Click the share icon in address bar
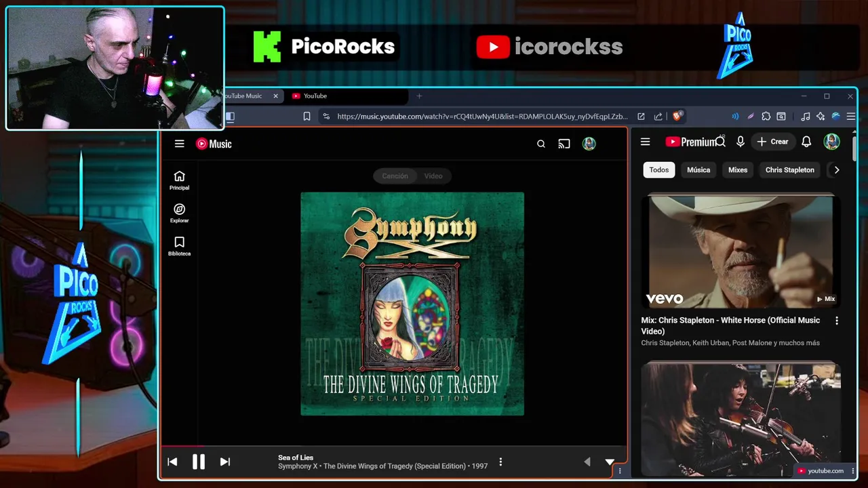 (658, 117)
